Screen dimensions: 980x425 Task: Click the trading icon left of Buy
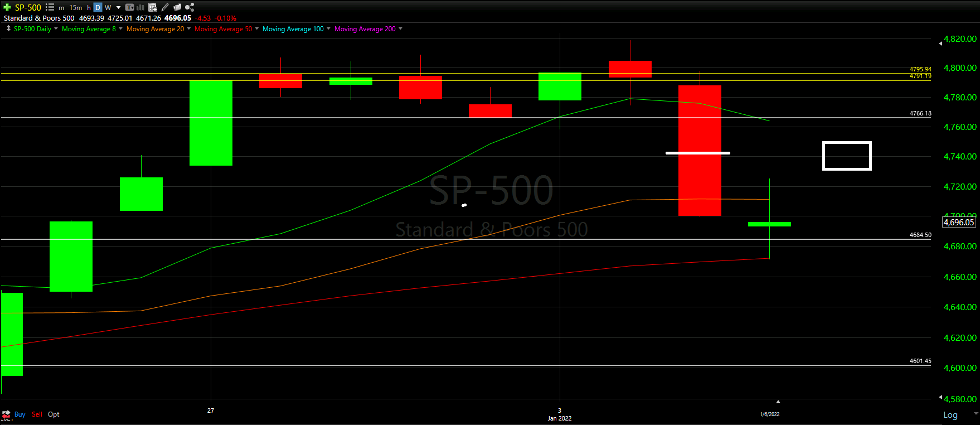[6, 414]
